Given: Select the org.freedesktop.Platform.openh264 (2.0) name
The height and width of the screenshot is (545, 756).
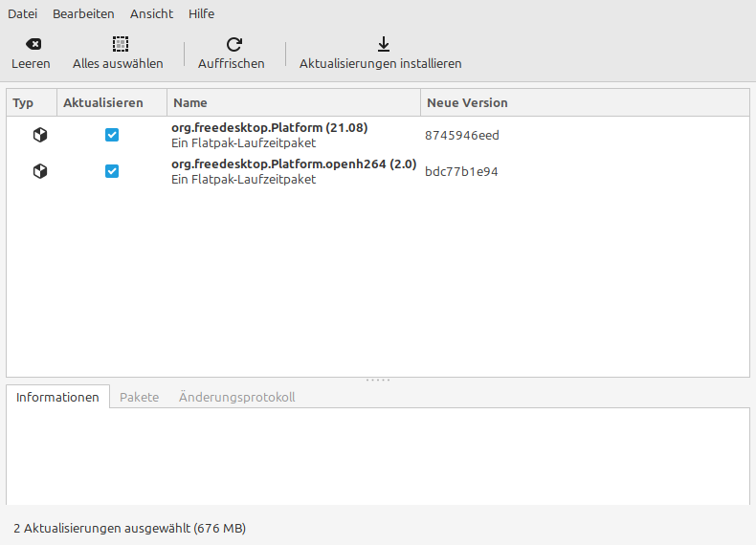Looking at the screenshot, I should pyautogui.click(x=294, y=163).
